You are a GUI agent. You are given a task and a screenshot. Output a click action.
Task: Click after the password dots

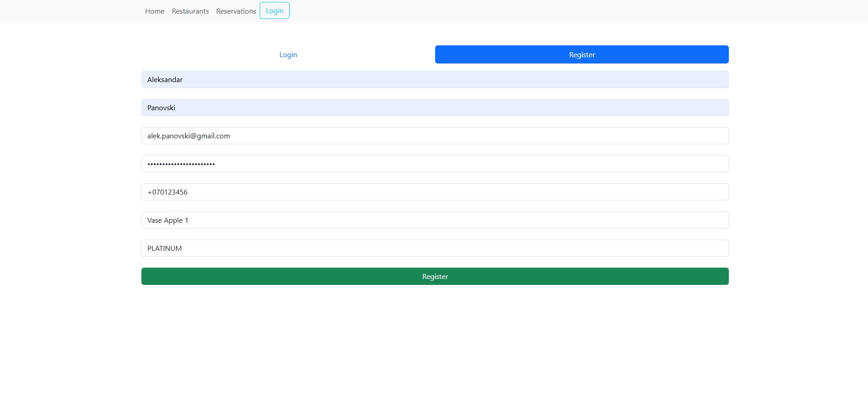click(x=216, y=164)
